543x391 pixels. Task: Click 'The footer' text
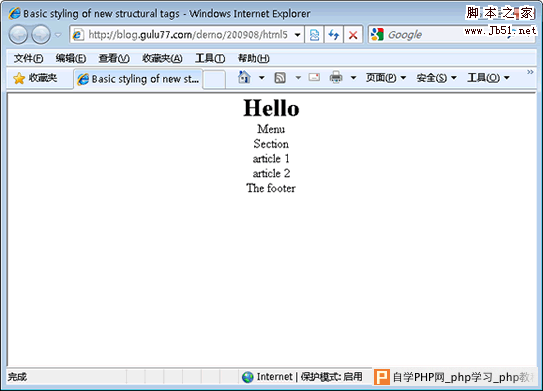click(271, 188)
